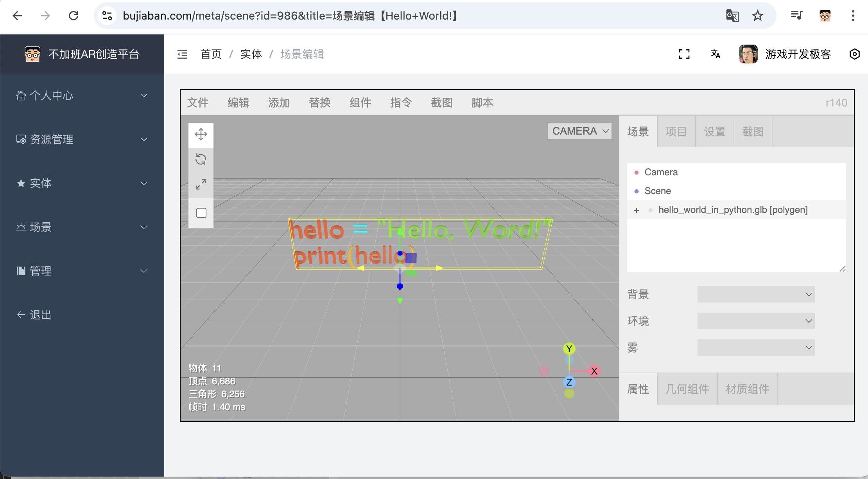Select the rotate tool

(201, 159)
